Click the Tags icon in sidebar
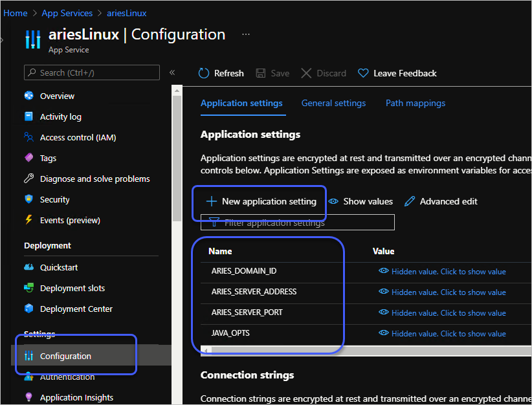 coord(29,158)
